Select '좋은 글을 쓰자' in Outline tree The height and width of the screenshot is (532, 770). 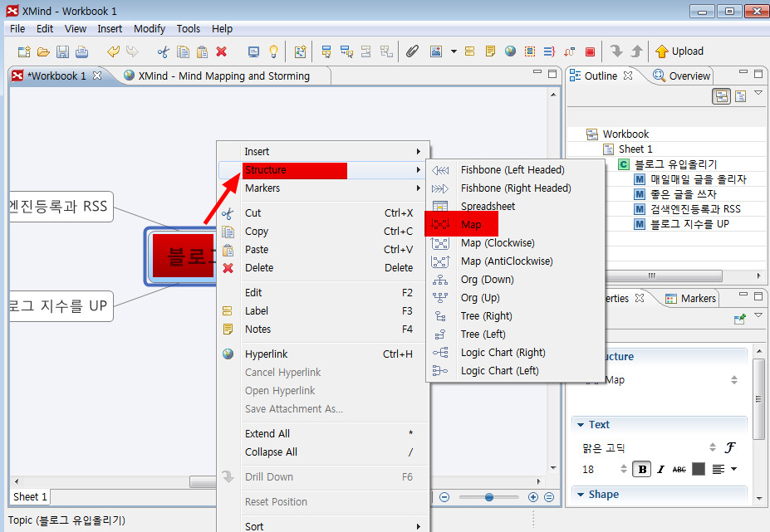point(683,194)
